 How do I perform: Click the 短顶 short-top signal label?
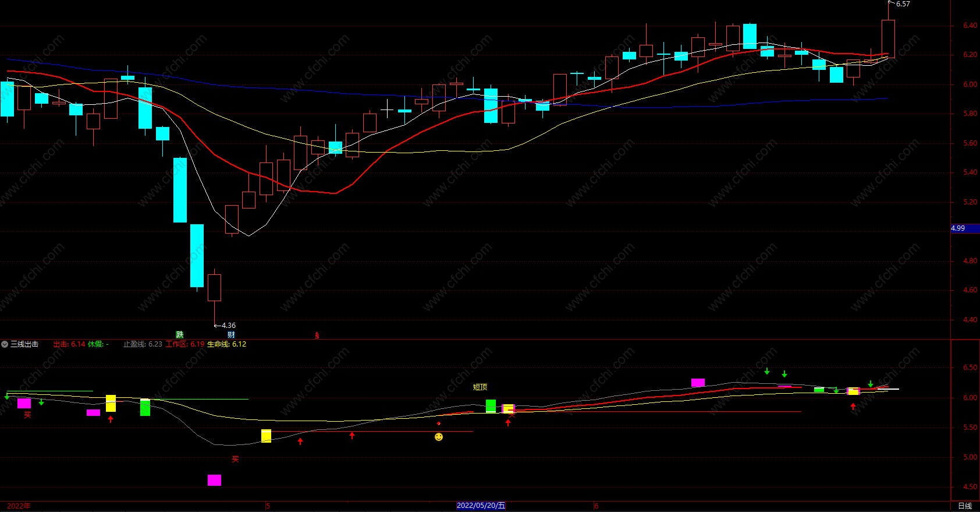click(480, 387)
